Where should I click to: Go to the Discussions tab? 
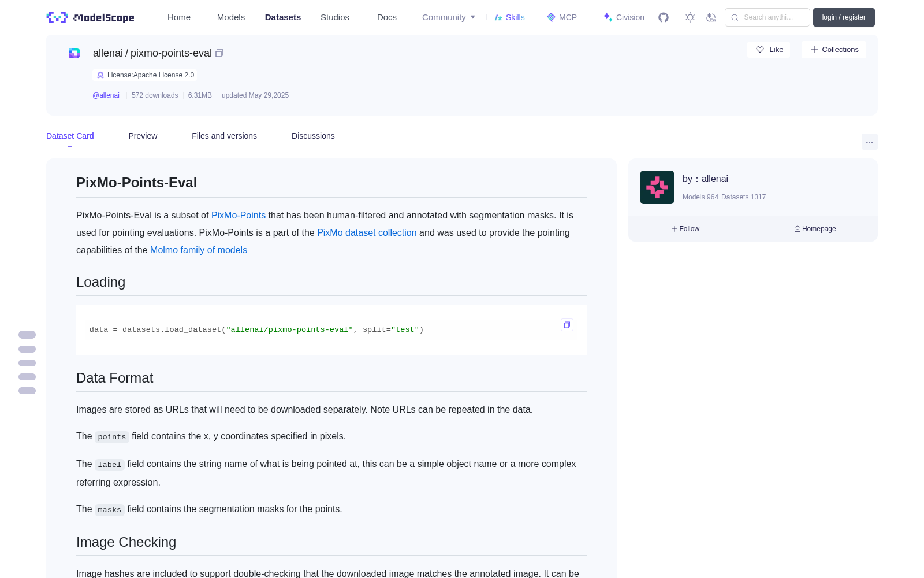(313, 136)
